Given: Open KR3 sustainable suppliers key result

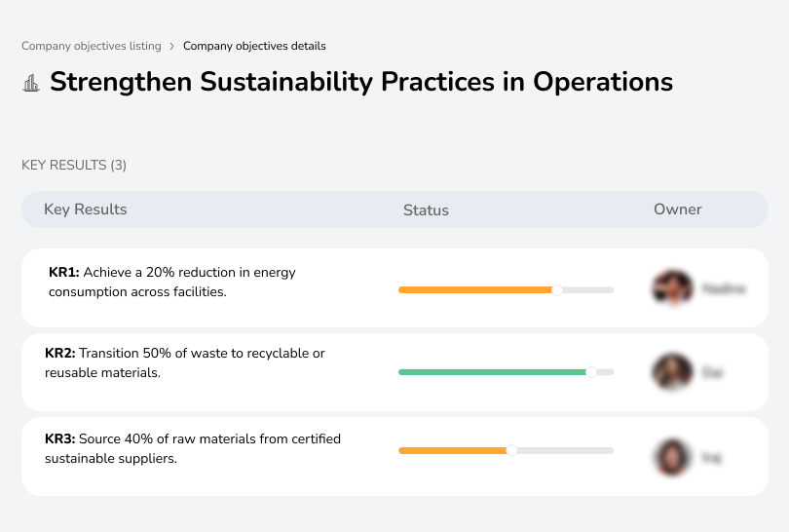Looking at the screenshot, I should pos(193,448).
